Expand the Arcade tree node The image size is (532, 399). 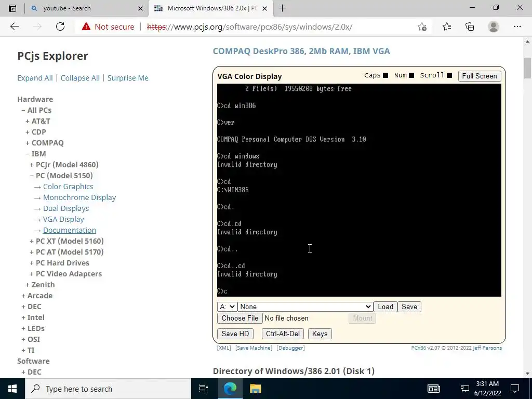(23, 296)
